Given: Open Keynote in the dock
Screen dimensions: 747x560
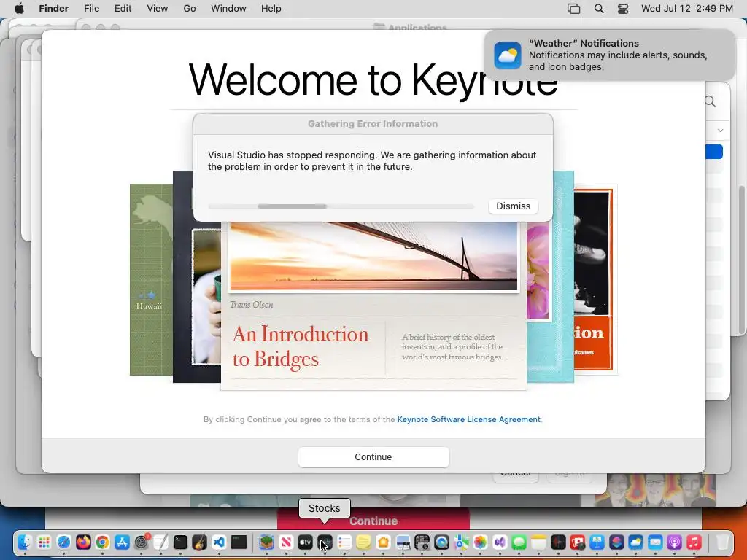Looking at the screenshot, I should (x=597, y=542).
